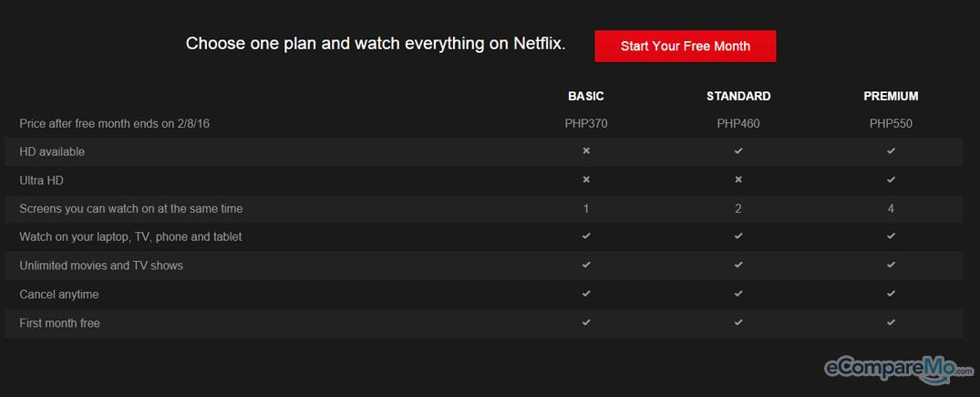The height and width of the screenshot is (397, 980).
Task: Click the checkmark for Premium HD available
Action: coord(891,151)
